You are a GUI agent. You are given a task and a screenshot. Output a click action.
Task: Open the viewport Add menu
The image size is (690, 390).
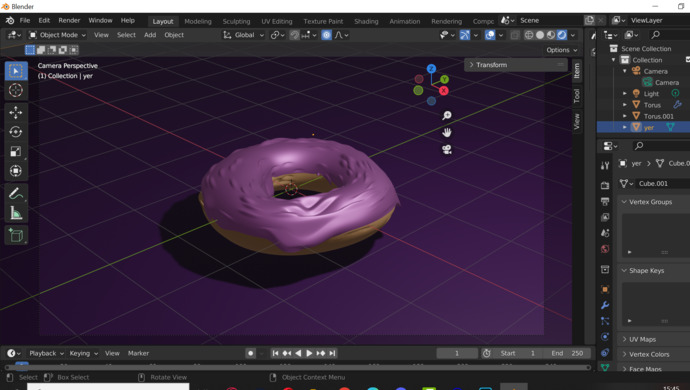[x=150, y=35]
